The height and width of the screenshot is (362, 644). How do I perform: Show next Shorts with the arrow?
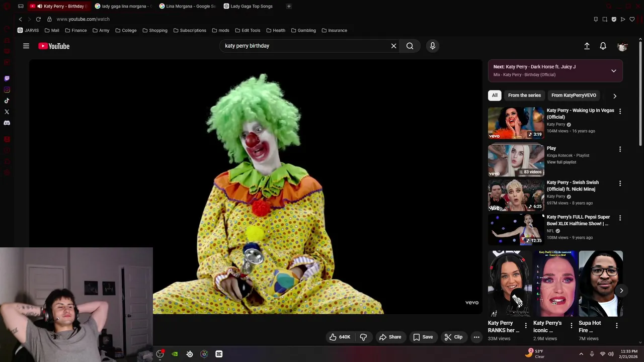click(x=621, y=291)
